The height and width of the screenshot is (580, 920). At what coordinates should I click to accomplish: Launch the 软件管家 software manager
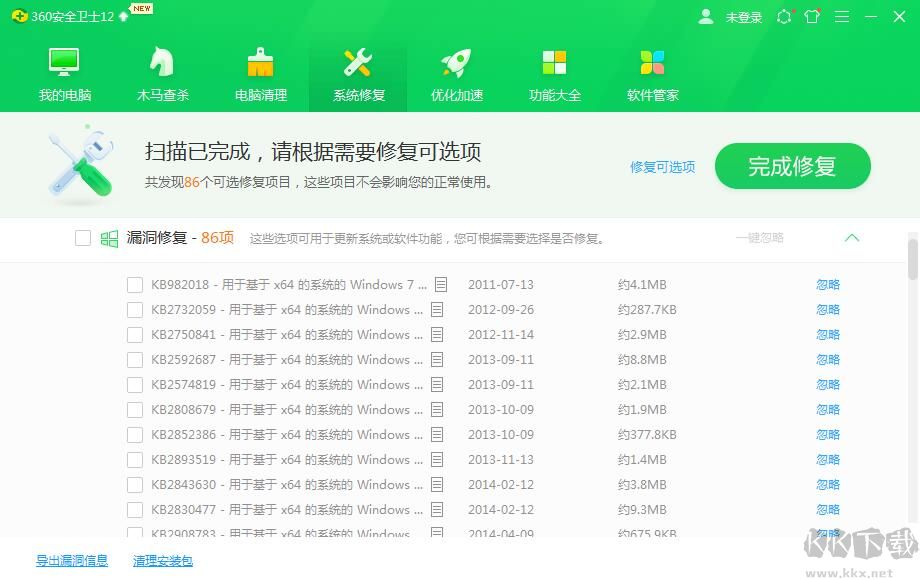(651, 72)
